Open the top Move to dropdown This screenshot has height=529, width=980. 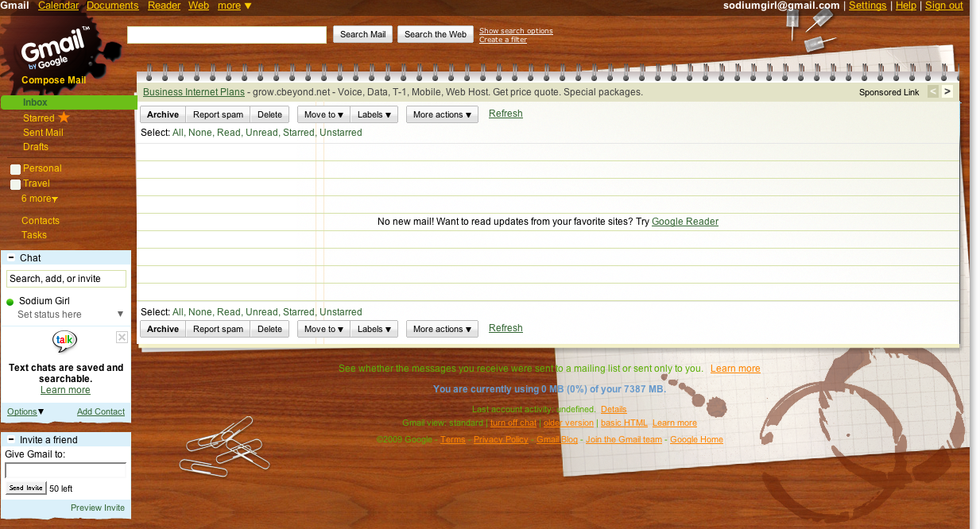coord(323,114)
